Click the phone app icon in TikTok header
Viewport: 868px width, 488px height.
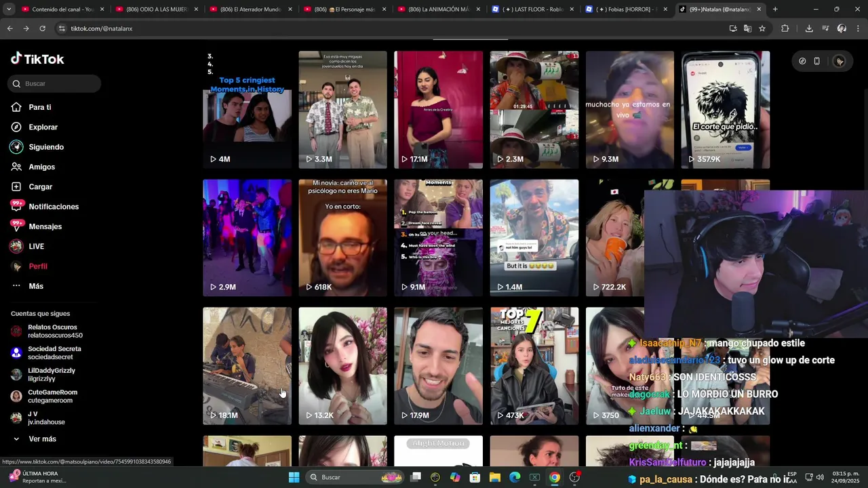pos(816,61)
